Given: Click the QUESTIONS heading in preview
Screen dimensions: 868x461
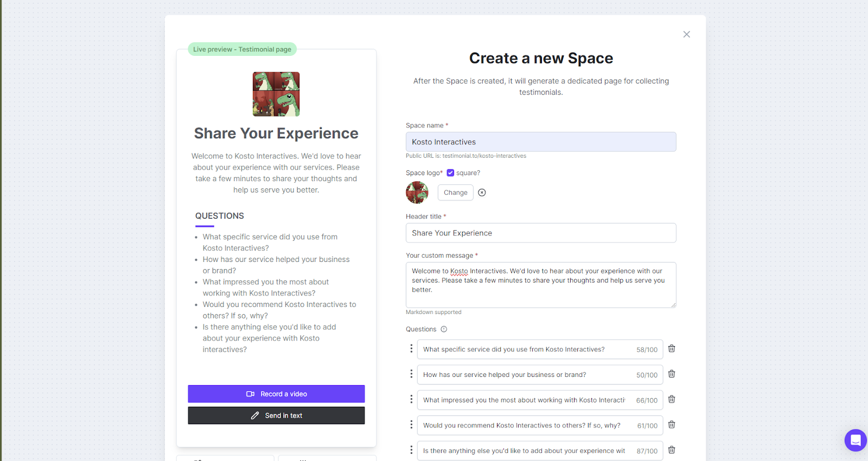Looking at the screenshot, I should 220,216.
